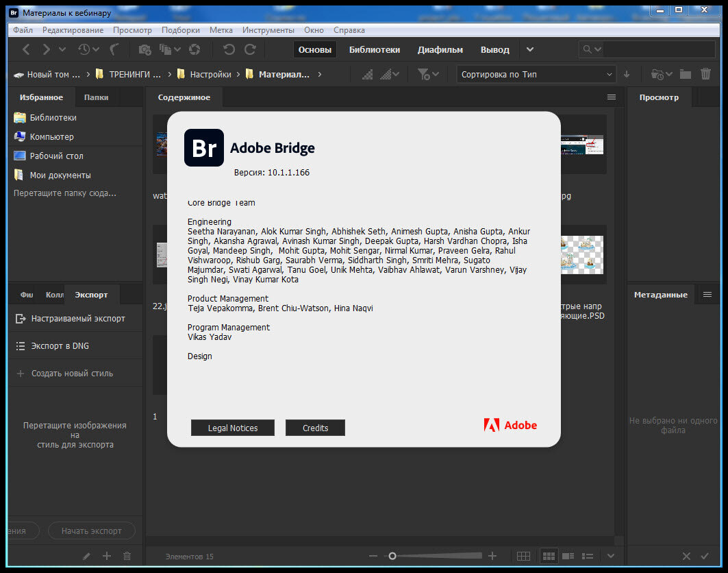Apply metadata changes checkmark icon
The image size is (728, 573).
[x=705, y=557]
